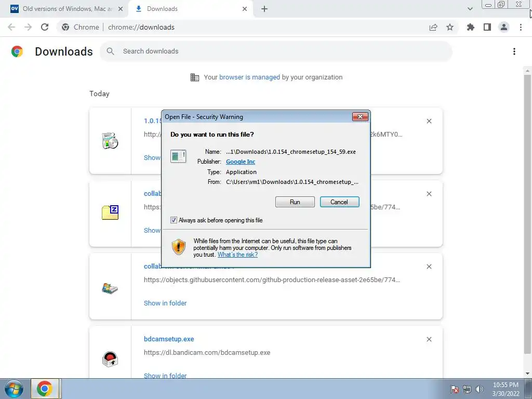Viewport: 532px width, 399px height.
Task: Show bdcamsetup.exe in folder
Action: tap(165, 376)
